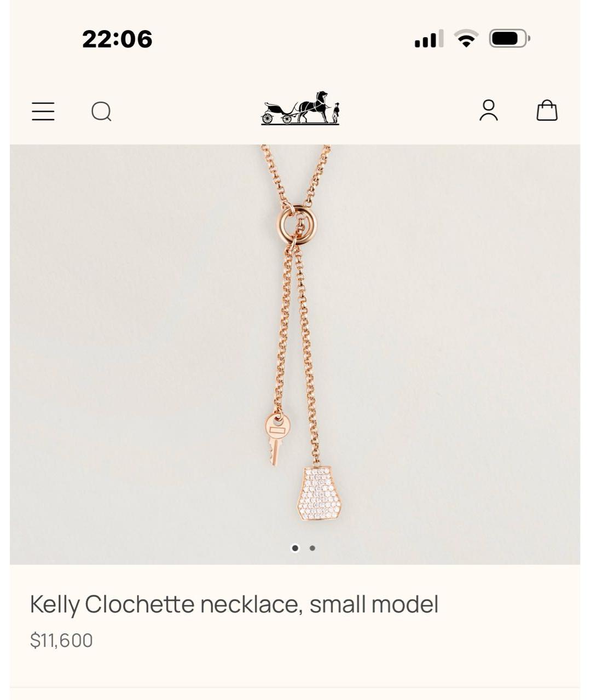Open the shopping bag cart icon

click(x=547, y=110)
